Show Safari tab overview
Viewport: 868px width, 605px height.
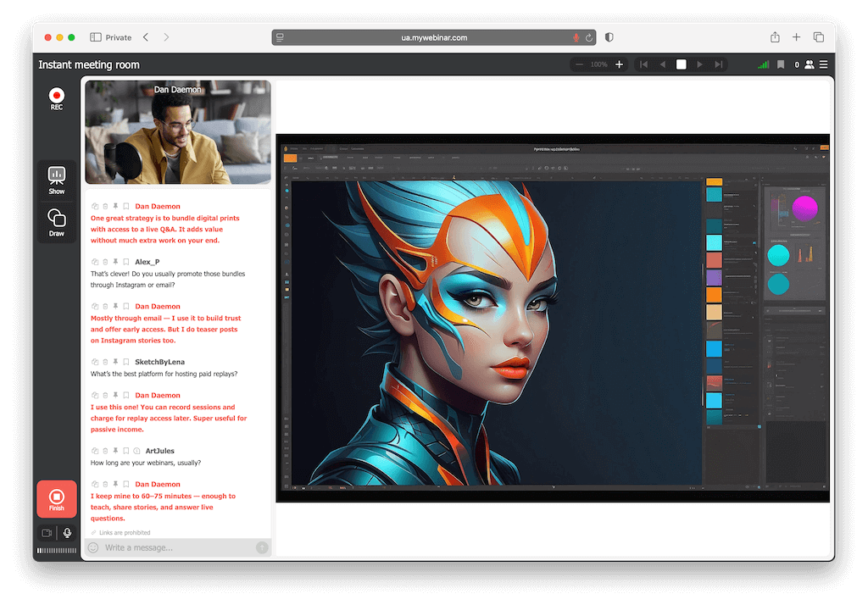(819, 37)
